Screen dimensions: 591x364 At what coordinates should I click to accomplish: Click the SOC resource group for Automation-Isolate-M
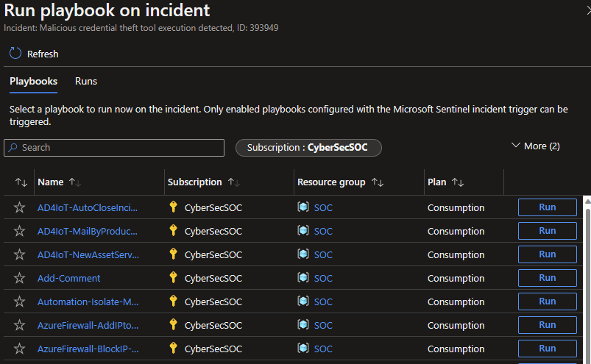(323, 302)
